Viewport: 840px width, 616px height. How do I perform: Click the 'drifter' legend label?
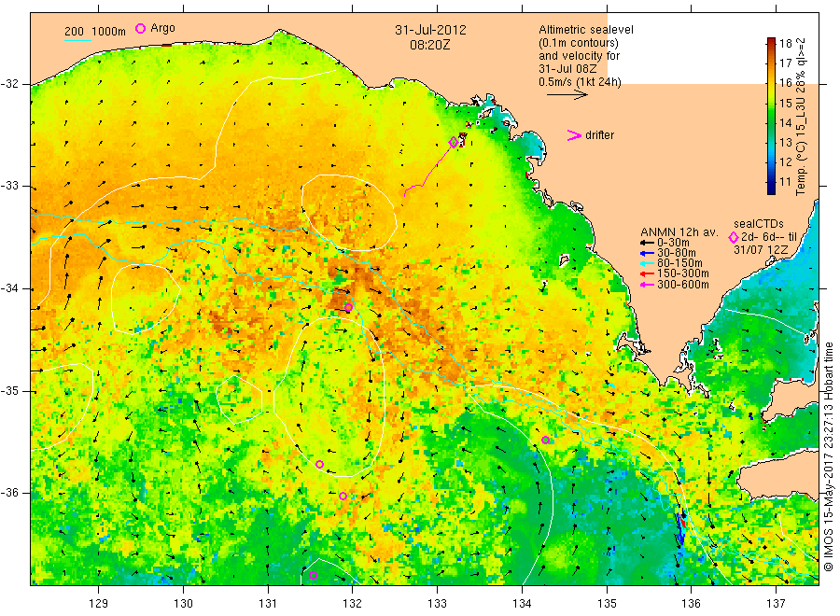pyautogui.click(x=599, y=135)
